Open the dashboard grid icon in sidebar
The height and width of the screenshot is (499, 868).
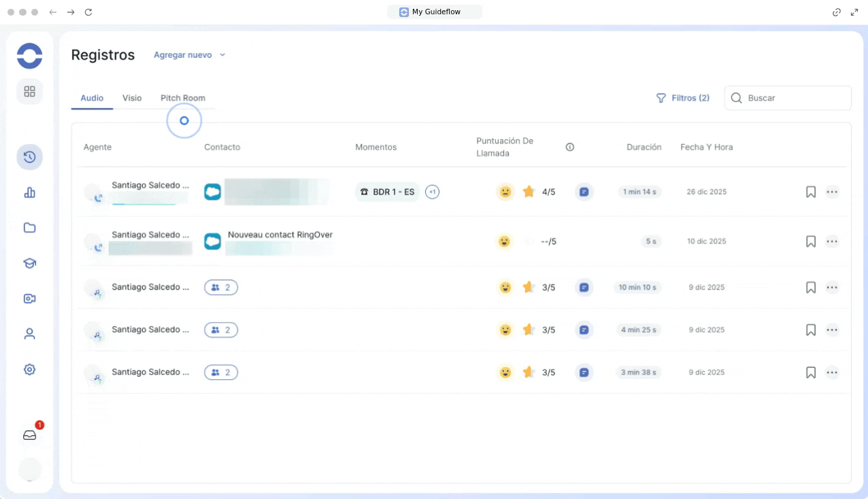29,91
